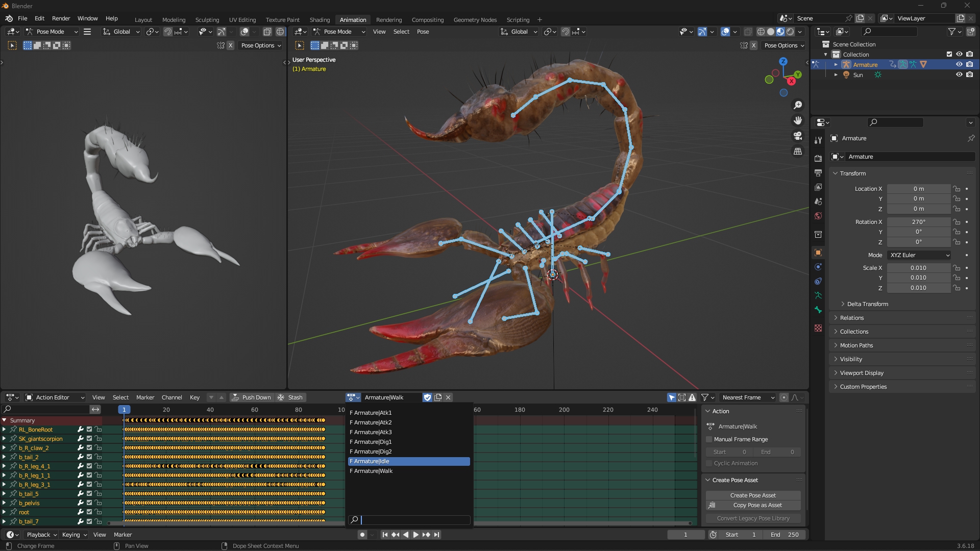980x551 pixels.
Task: Open the Action Editor mode dropdown
Action: [x=55, y=397]
